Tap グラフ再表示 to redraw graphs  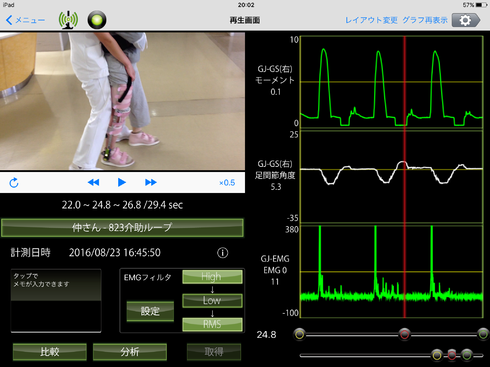point(425,20)
